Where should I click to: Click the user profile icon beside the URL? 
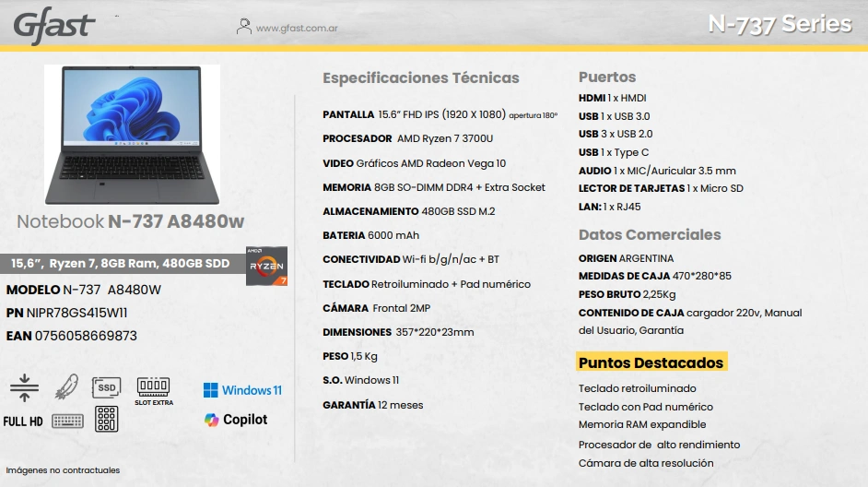click(x=243, y=27)
